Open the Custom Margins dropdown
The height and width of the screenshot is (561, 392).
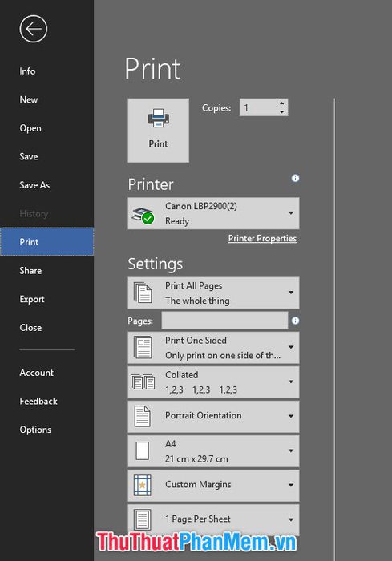213,485
